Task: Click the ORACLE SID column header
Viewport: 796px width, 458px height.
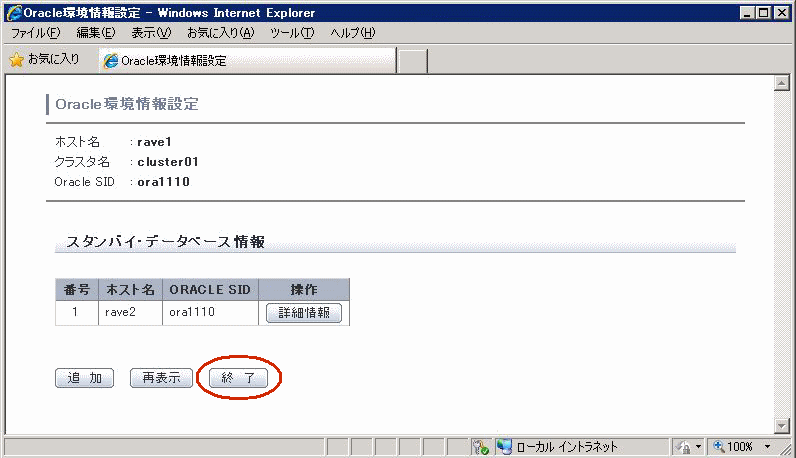Action: (x=210, y=289)
